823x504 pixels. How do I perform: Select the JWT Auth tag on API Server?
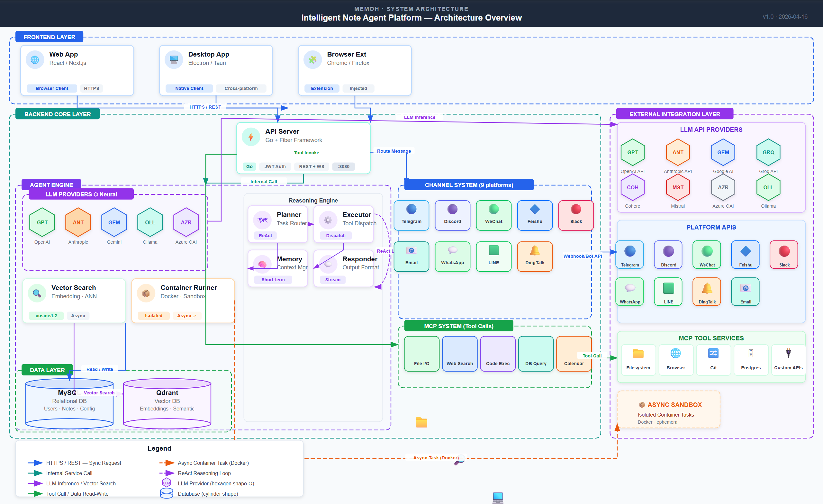[x=275, y=167]
